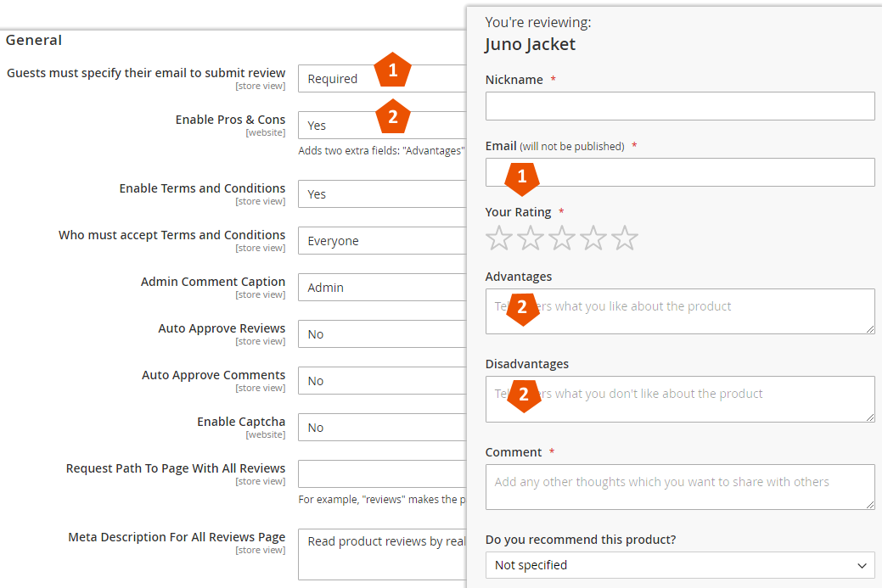
Task: Click orange marker 2 in Disadvantages box
Action: click(x=524, y=395)
